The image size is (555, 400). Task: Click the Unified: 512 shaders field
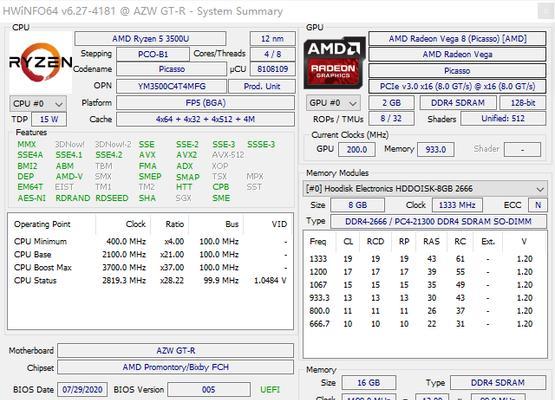pyautogui.click(x=503, y=119)
